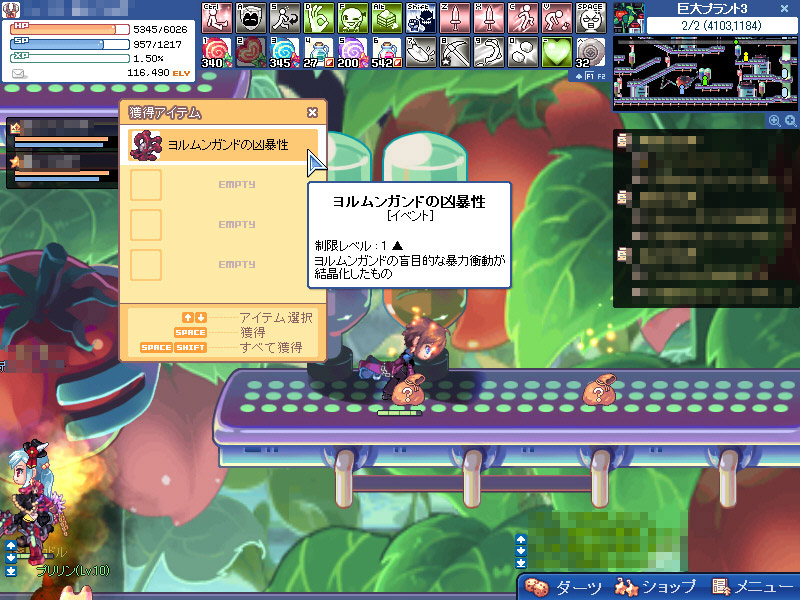Image resolution: width=800 pixels, height=600 pixels.
Task: Click the first party member crown icon
Action: [15, 128]
